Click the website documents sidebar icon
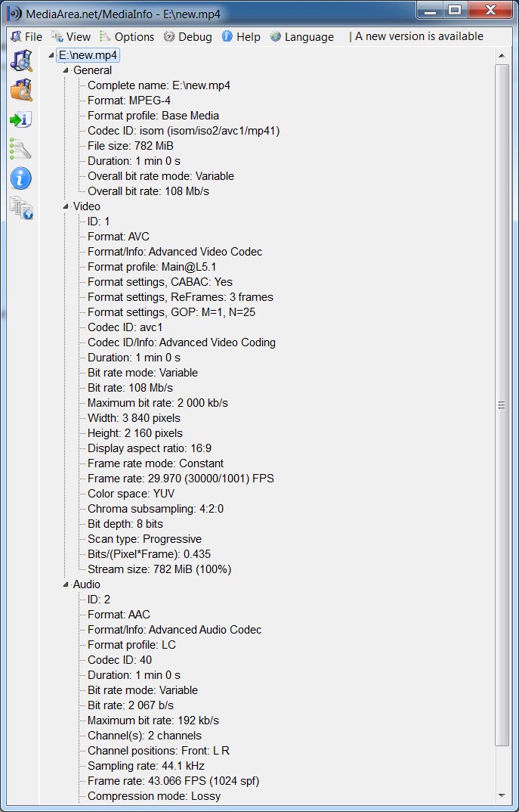 [21, 208]
